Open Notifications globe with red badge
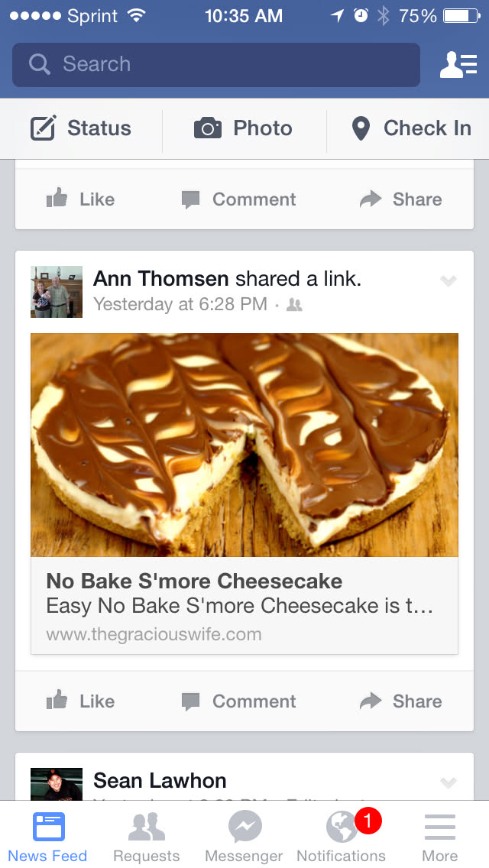This screenshot has width=489, height=868. (342, 836)
